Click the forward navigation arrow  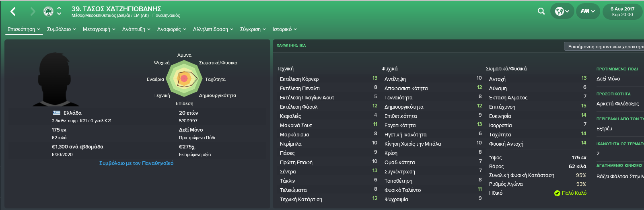pos(33,12)
